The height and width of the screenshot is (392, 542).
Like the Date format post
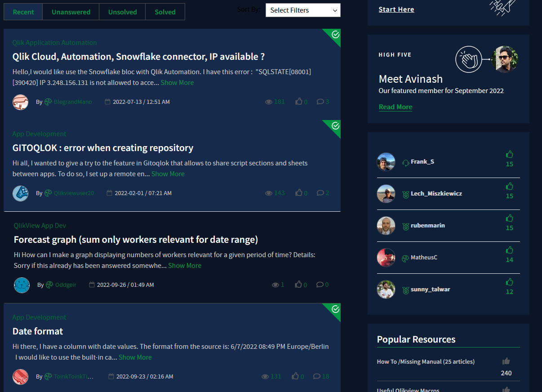pyautogui.click(x=295, y=376)
